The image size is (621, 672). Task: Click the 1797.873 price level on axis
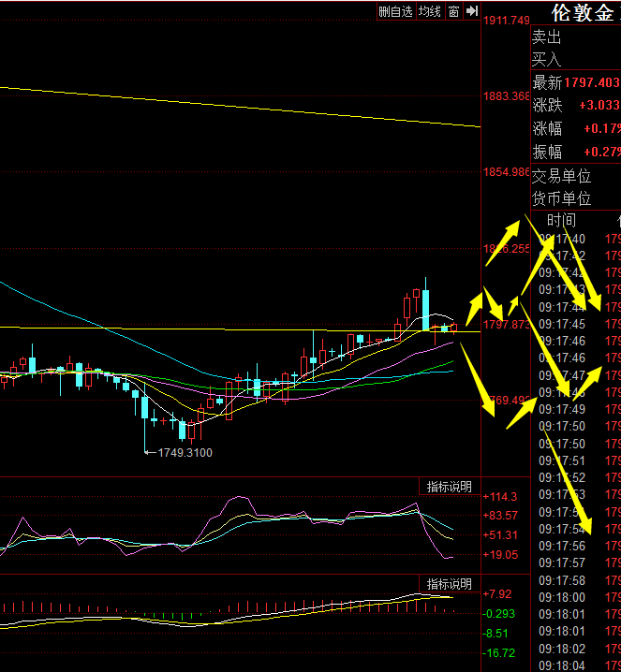pos(506,326)
